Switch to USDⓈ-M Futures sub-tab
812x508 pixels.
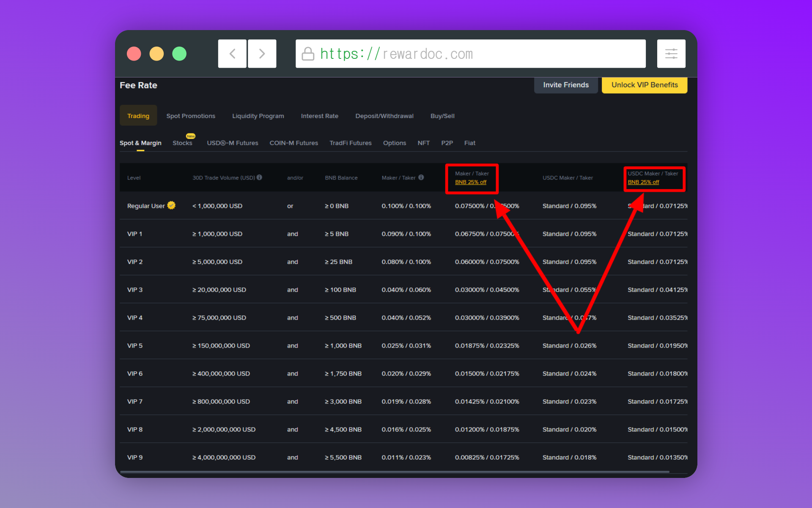click(233, 143)
